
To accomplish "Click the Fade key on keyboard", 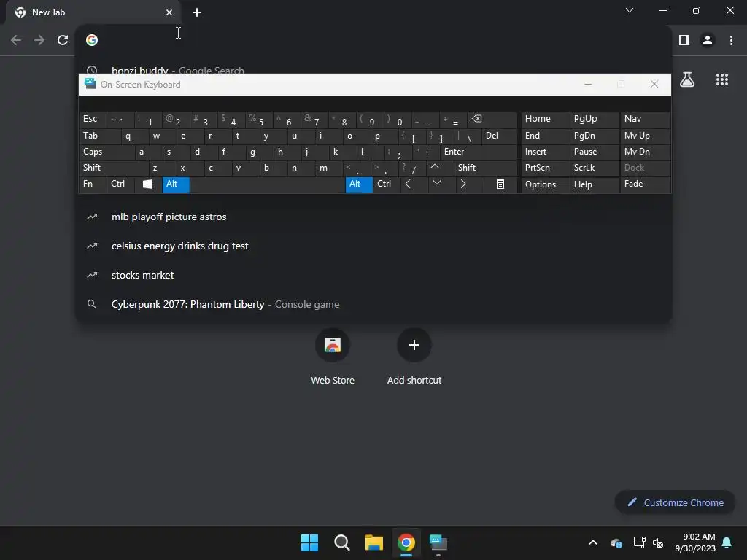I will [x=645, y=184].
